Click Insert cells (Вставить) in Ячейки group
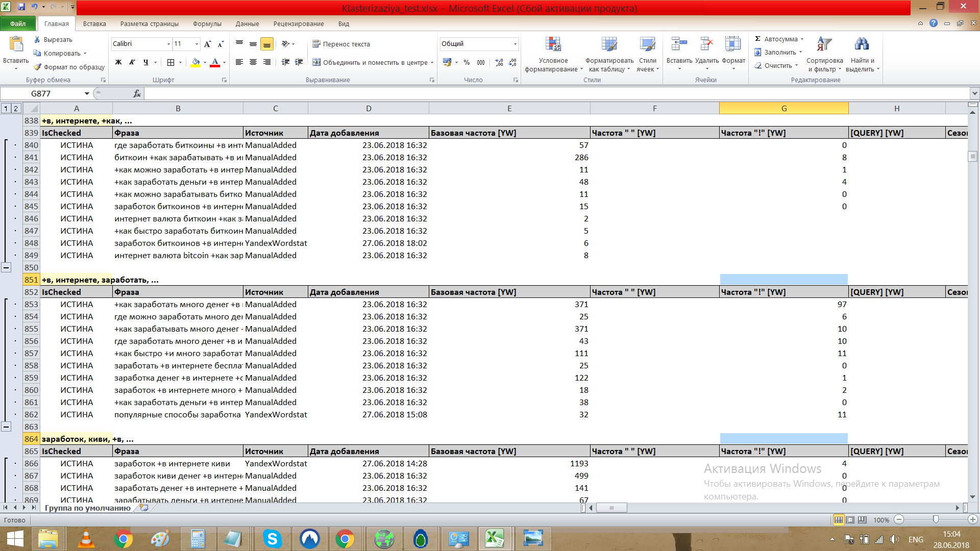Viewport: 980px width, 551px height. 679,54
